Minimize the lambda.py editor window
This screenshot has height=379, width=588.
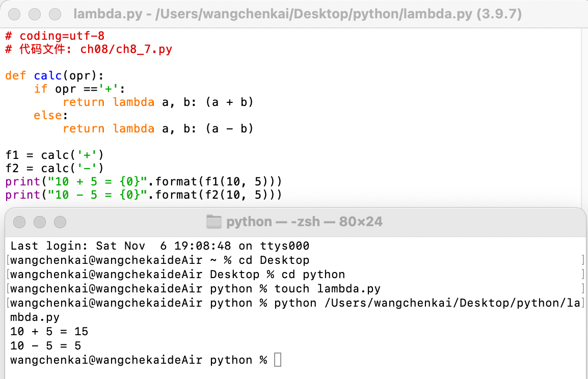35,14
